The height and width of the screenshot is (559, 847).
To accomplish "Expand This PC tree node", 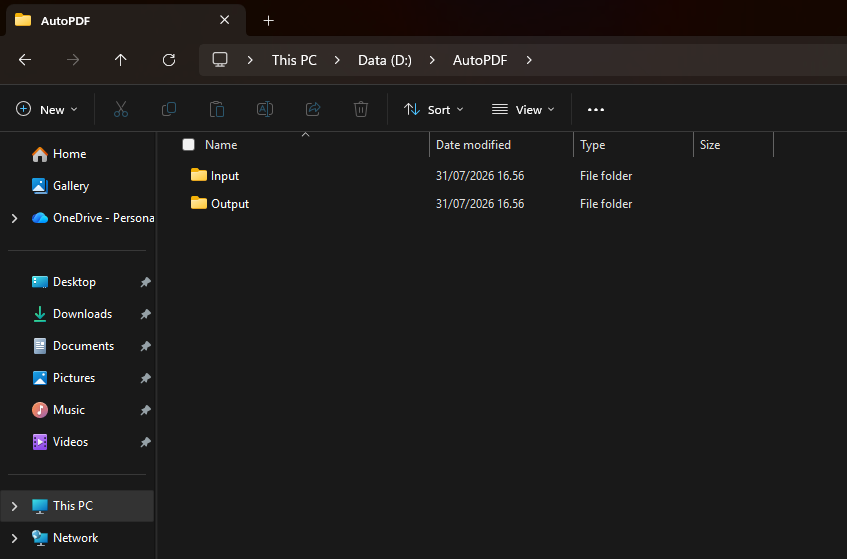I will point(15,506).
